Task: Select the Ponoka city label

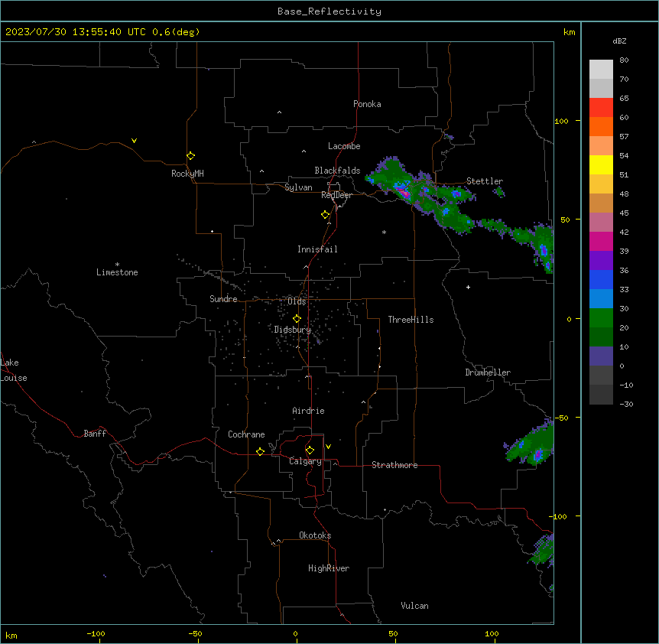Action: point(367,104)
